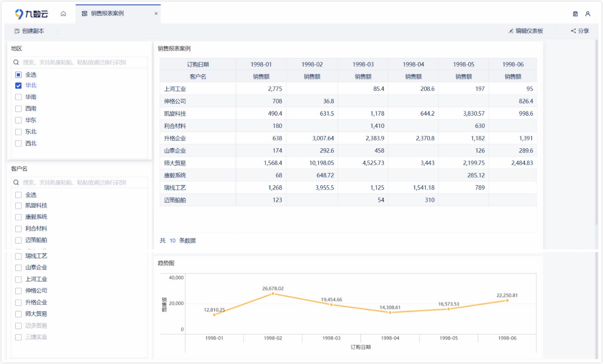
Task: Click 编辑仪表板 button
Action: [526, 31]
